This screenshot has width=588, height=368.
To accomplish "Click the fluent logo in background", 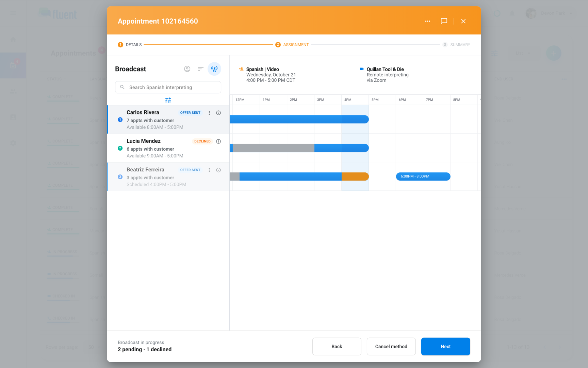I will (x=58, y=14).
